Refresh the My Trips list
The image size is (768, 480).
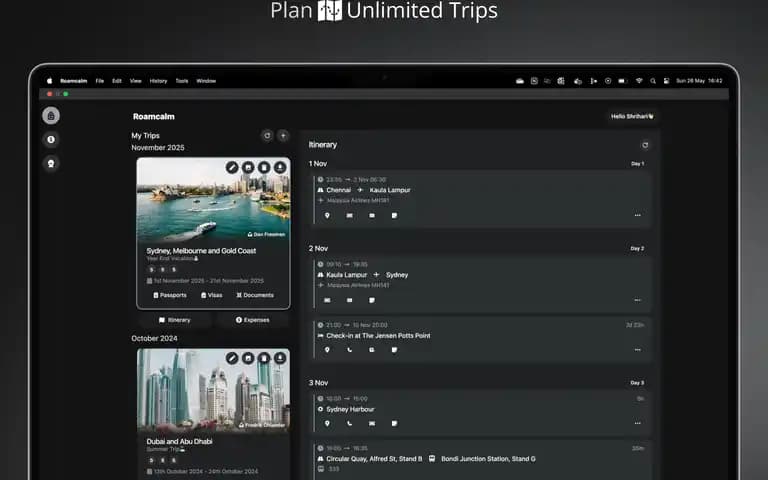pyautogui.click(x=267, y=136)
